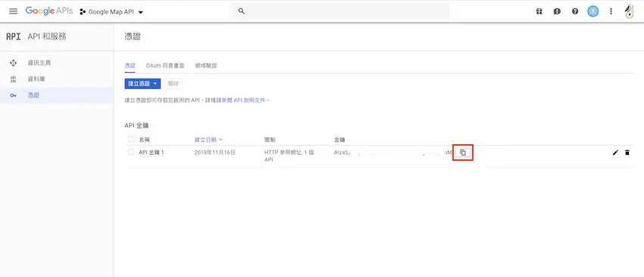Screen dimensions: 644x277
Task: Open the notifications badge icon
Action: tap(592, 11)
